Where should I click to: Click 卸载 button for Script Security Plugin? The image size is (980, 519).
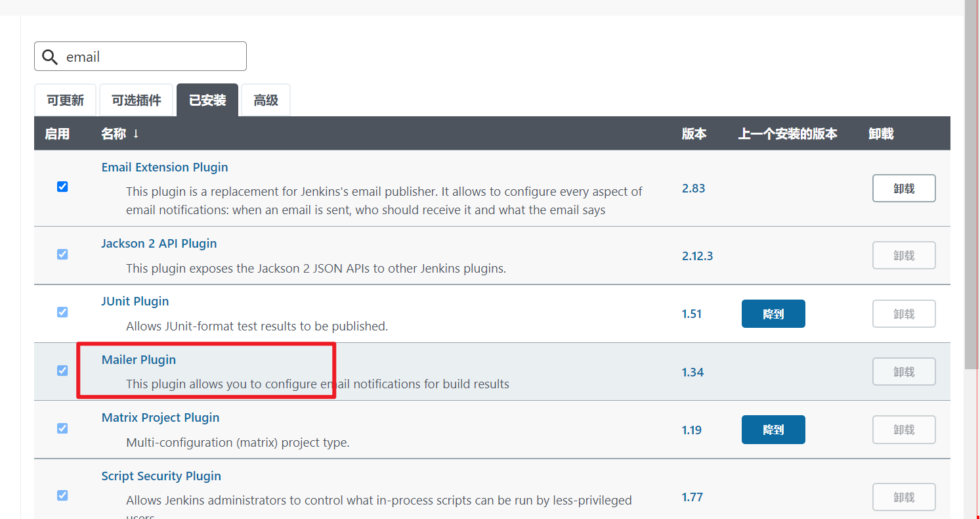point(904,497)
